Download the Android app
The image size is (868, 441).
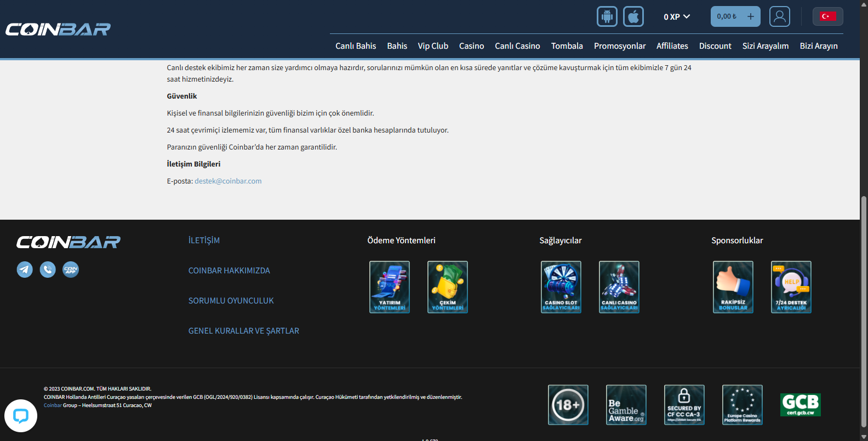pyautogui.click(x=607, y=16)
